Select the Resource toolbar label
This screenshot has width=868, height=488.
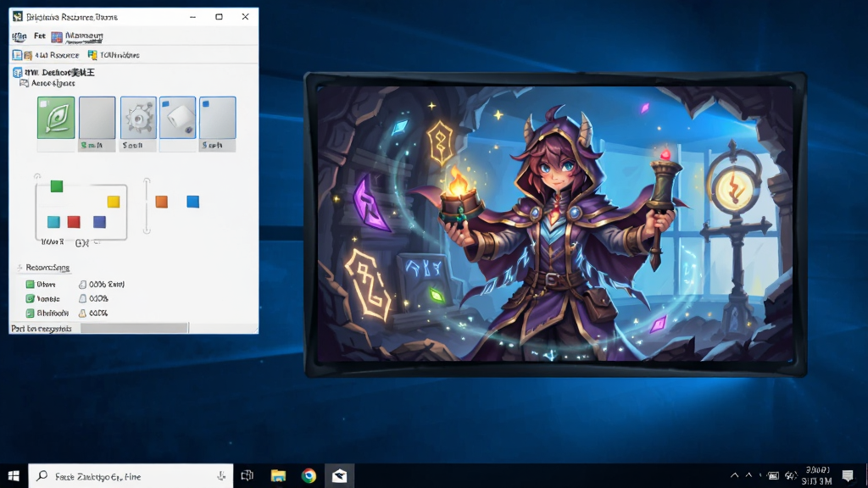pos(57,55)
